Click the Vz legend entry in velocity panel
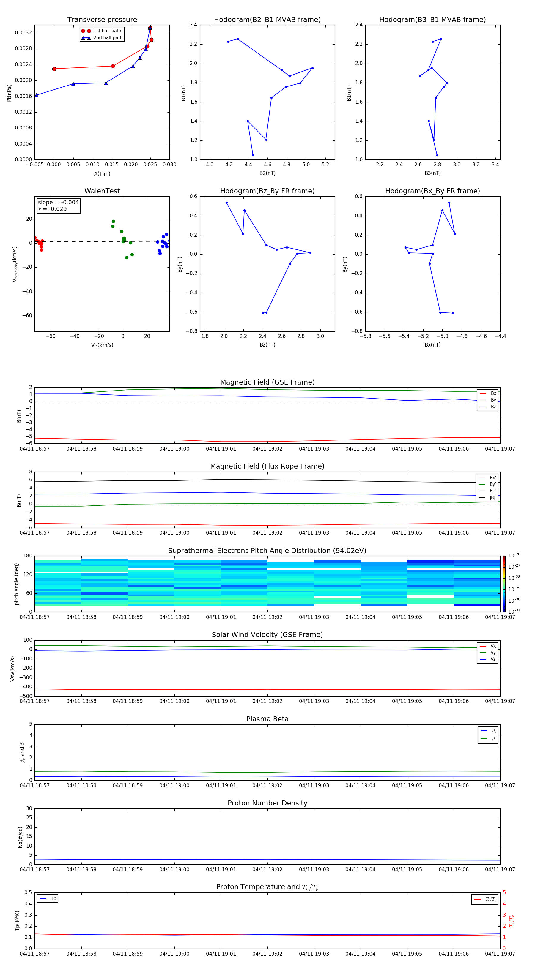Viewport: 535px width, 980px height. [488, 659]
